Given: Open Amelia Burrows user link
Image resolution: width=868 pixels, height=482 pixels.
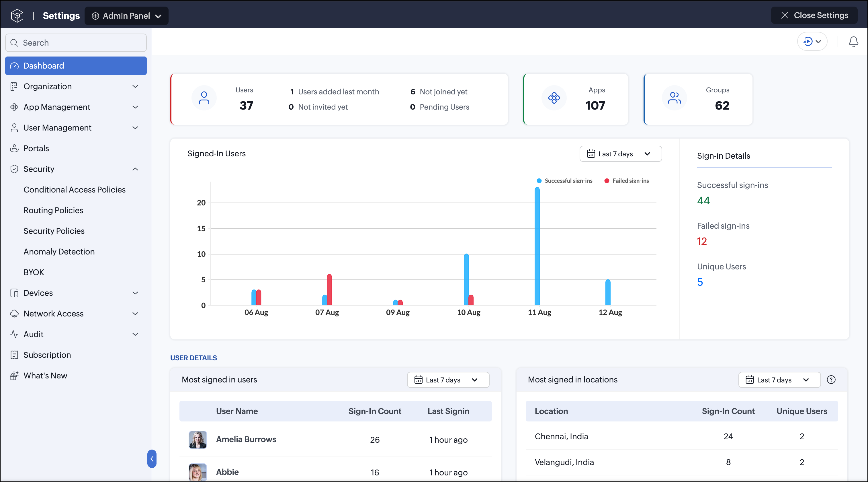Looking at the screenshot, I should (246, 439).
